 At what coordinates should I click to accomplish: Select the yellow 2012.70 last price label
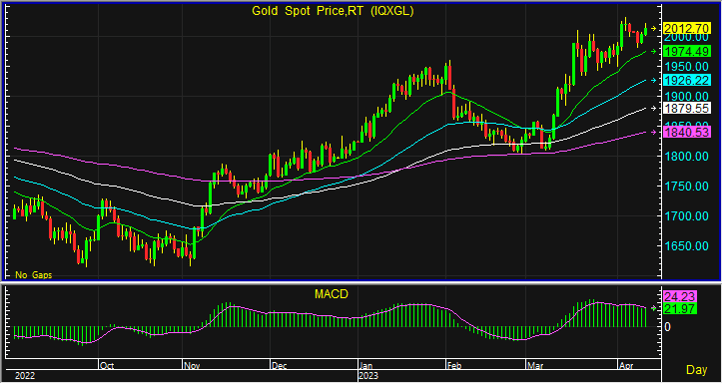pyautogui.click(x=687, y=29)
